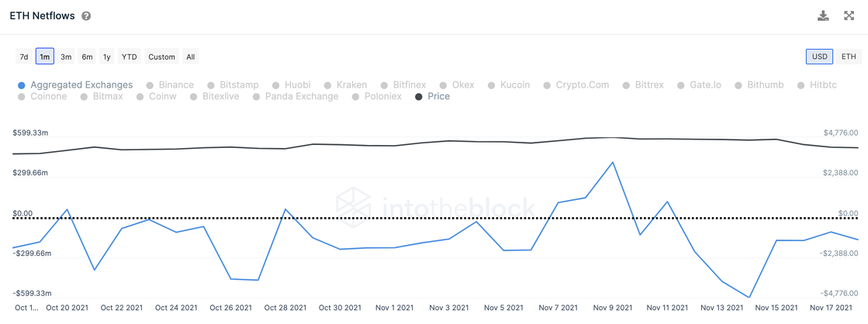Open the Custom date range
868x324 pixels.
(x=161, y=57)
